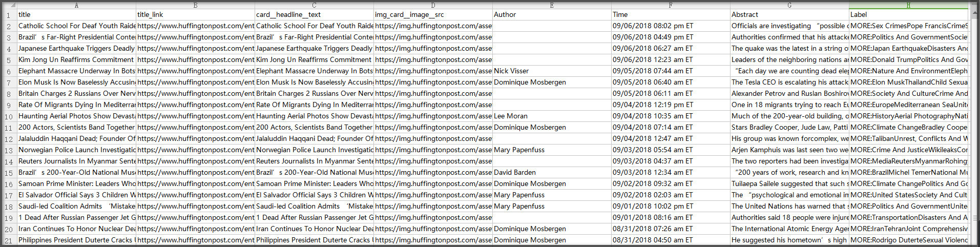Select title cell 'Rate Of Migrants Dying' in column A
980x247 pixels.
coord(76,105)
